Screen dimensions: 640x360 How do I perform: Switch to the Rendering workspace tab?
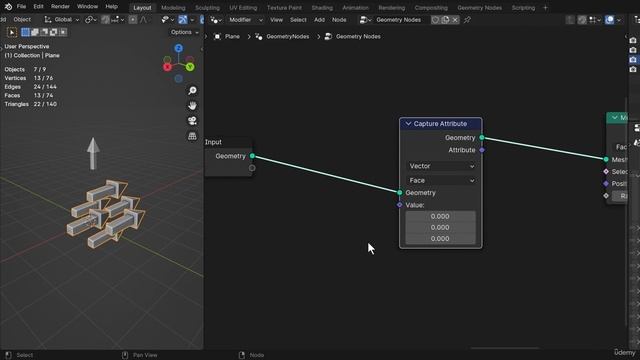391,8
